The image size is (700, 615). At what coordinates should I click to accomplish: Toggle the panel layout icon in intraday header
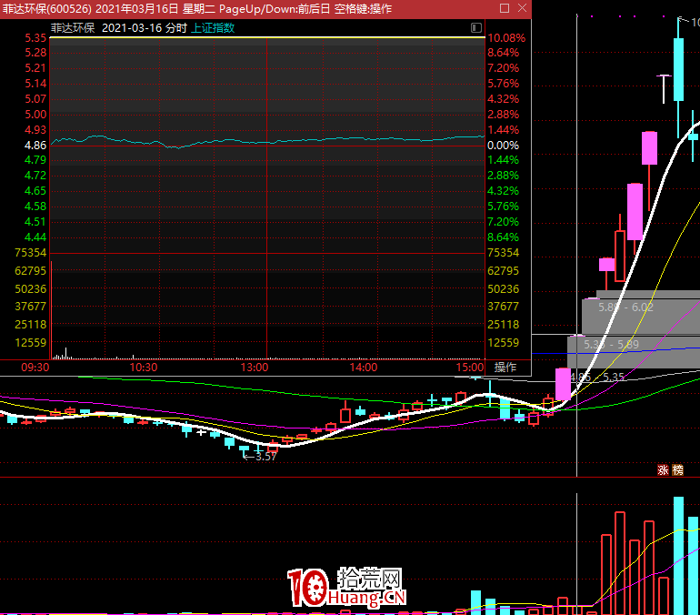pos(476,28)
